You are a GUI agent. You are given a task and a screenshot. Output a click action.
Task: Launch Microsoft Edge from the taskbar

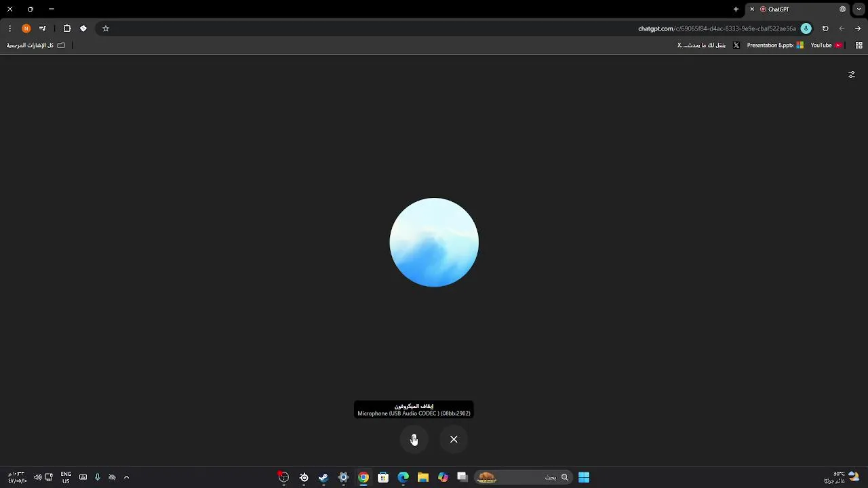pyautogui.click(x=403, y=477)
